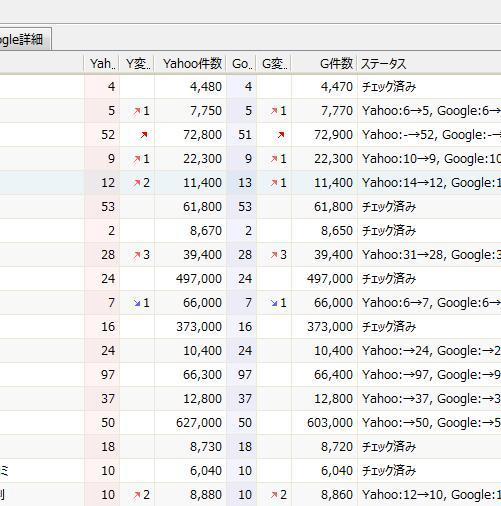Select the row with Yahoo count 497,000

(250, 279)
